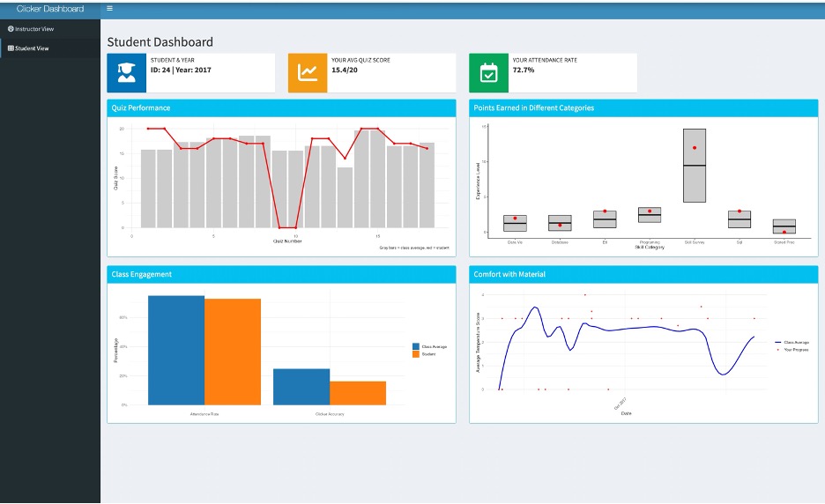Click the Skill Survey box in points chart
Image resolution: width=825 pixels, height=504 pixels.
coord(695,165)
